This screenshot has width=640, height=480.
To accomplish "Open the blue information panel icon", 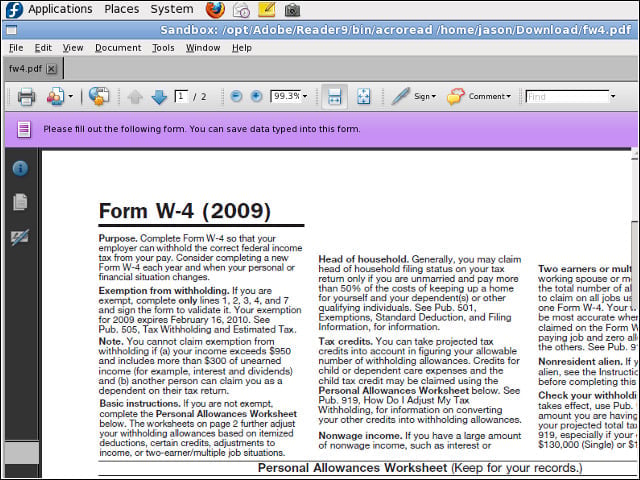I will tap(20, 168).
